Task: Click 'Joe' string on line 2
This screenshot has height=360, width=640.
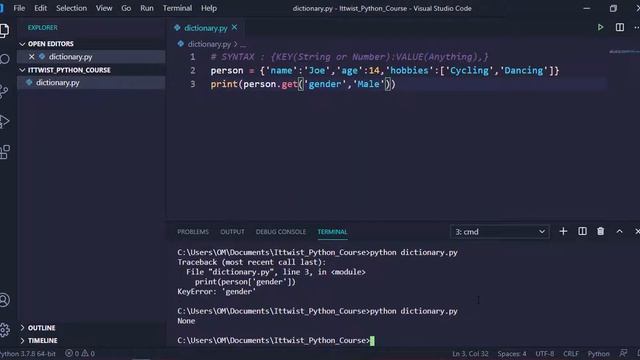Action: click(x=317, y=71)
